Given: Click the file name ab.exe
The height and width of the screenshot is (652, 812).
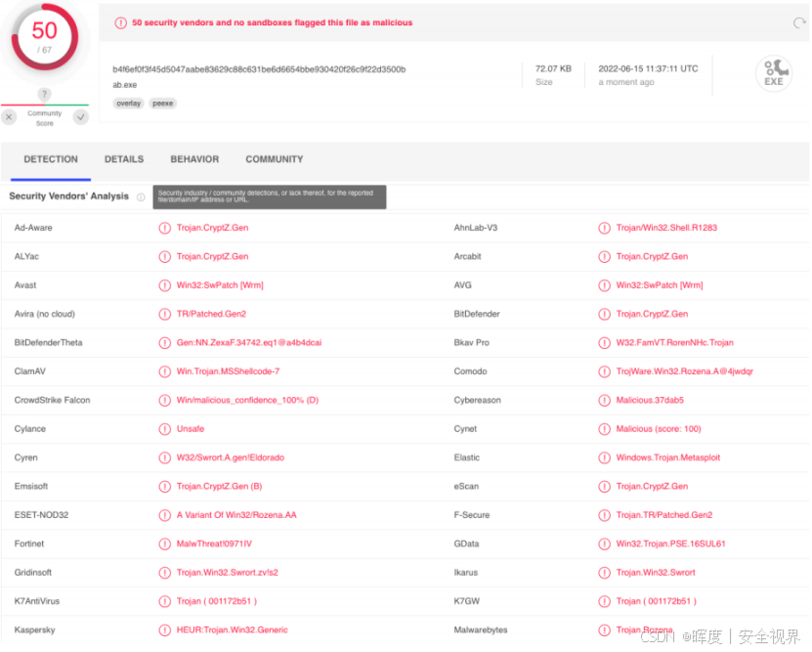Looking at the screenshot, I should tap(125, 85).
